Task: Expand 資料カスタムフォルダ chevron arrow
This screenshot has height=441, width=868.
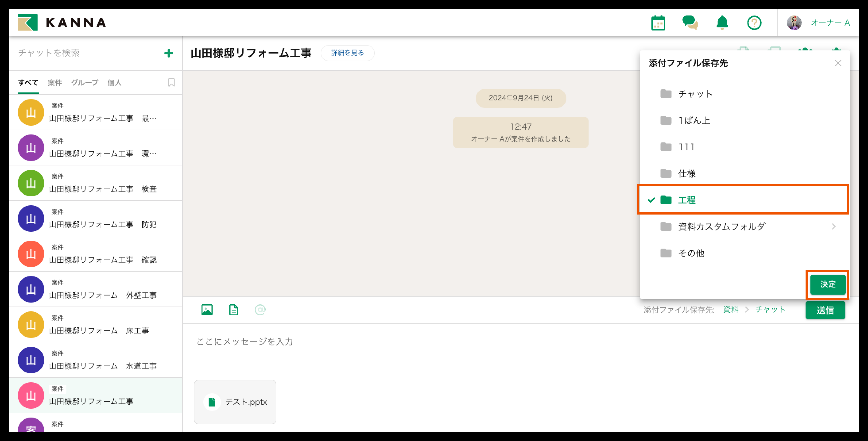Action: point(833,226)
